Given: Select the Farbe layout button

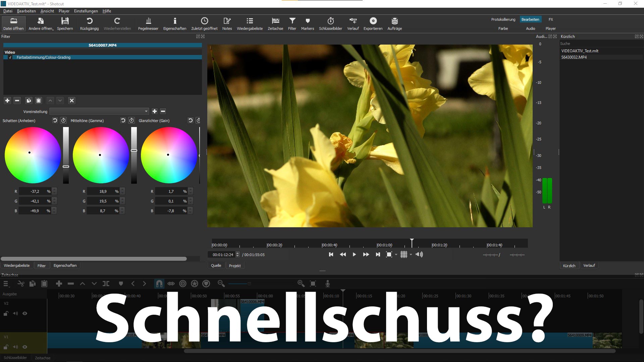Looking at the screenshot, I should 503,28.
